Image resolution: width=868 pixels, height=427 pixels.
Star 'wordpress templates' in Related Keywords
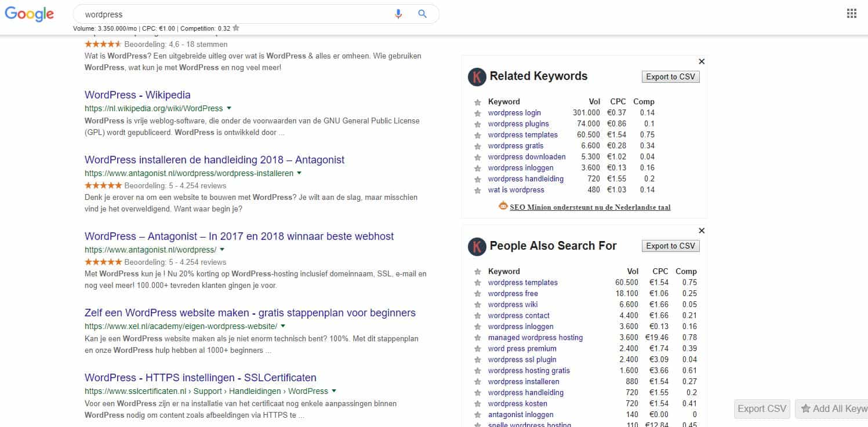(477, 135)
